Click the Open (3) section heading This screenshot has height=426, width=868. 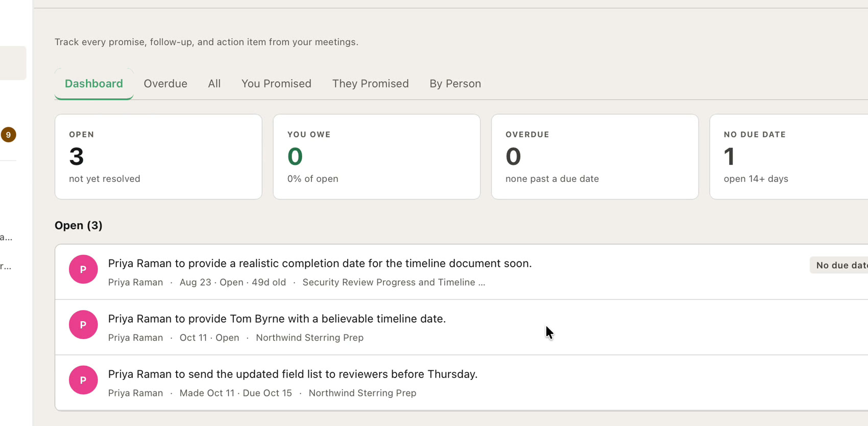79,225
